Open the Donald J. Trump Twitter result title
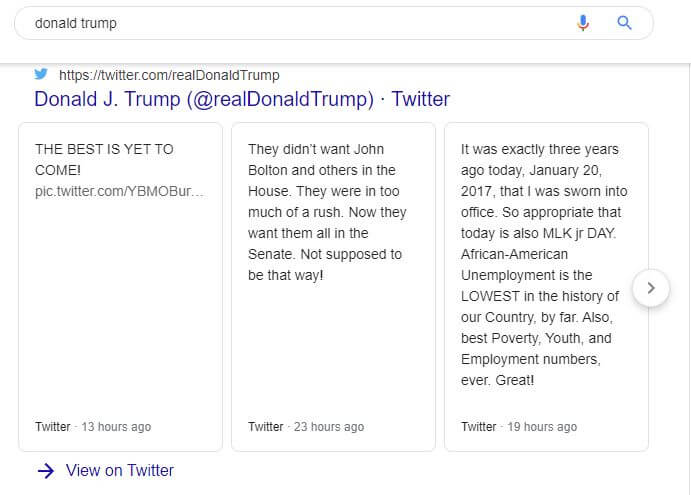Image resolution: width=691 pixels, height=495 pixels. [242, 99]
